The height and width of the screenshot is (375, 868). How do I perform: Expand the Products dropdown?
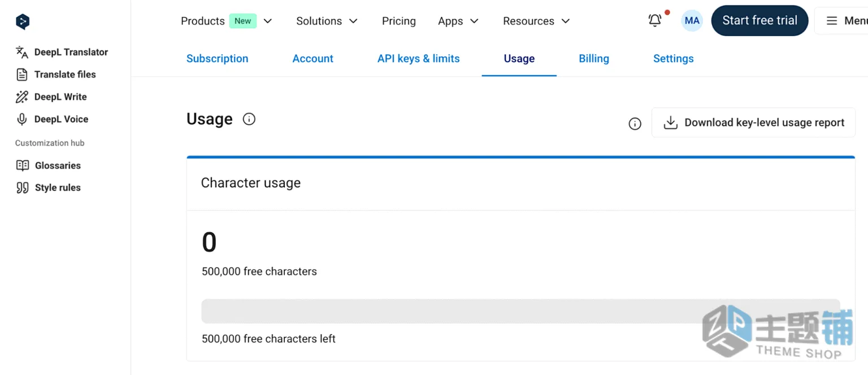click(x=227, y=21)
